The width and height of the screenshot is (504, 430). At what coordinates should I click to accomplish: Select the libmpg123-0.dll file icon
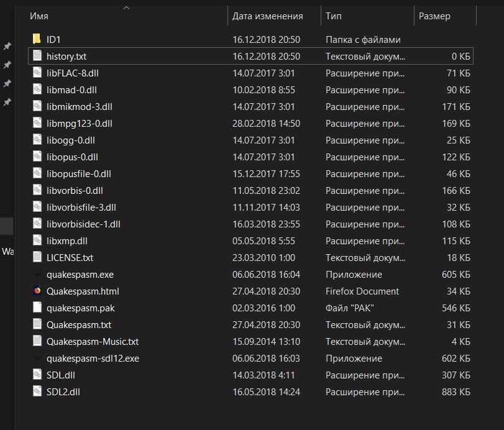[x=37, y=122]
